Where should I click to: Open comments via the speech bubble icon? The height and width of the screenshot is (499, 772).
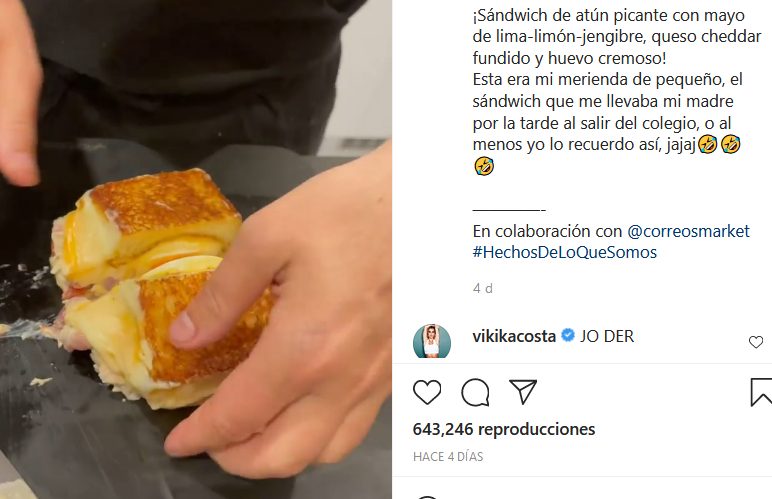click(x=475, y=392)
